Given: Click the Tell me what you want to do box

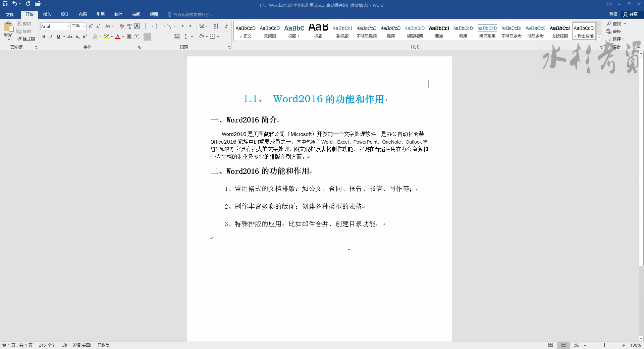Looking at the screenshot, I should pyautogui.click(x=191, y=14).
